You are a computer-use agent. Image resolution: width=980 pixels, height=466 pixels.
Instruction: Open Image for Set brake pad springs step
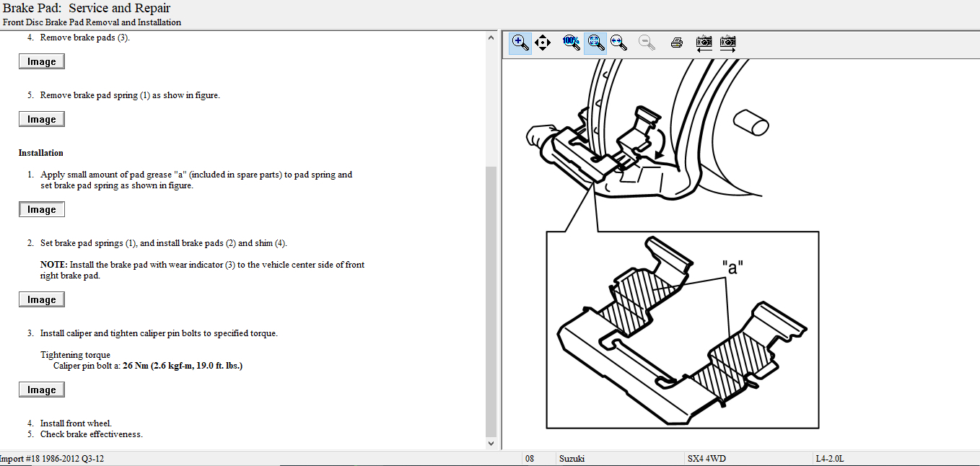pos(42,300)
